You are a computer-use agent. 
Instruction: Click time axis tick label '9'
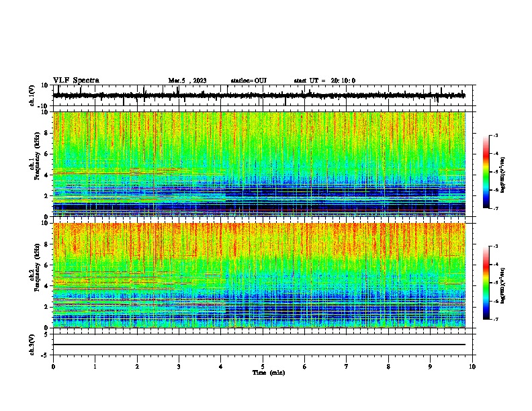point(430,367)
